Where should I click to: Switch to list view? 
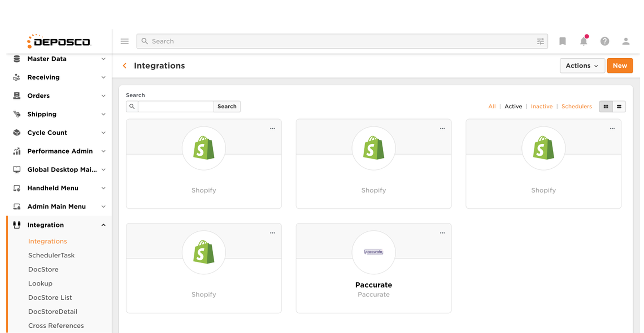[x=619, y=106]
